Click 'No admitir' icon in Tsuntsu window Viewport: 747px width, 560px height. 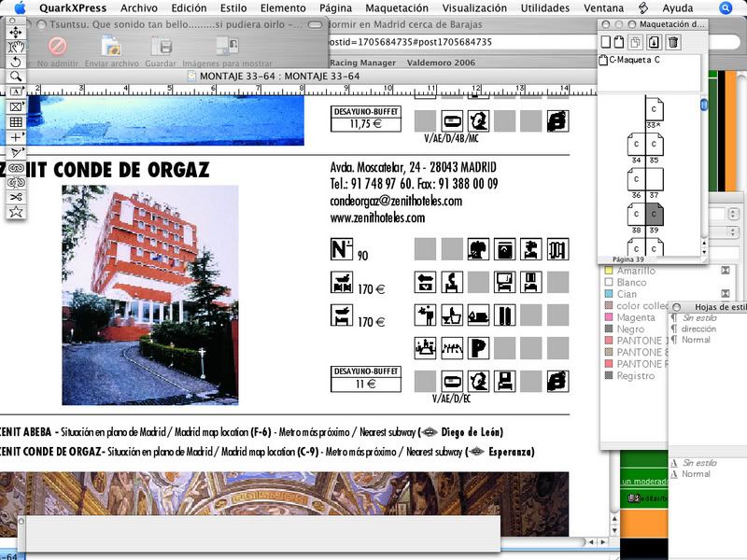click(x=57, y=46)
